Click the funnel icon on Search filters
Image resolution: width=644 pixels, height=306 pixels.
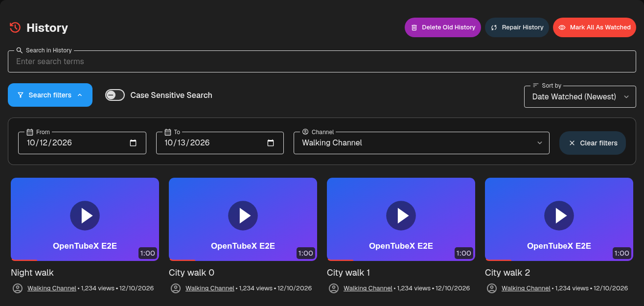(x=21, y=95)
